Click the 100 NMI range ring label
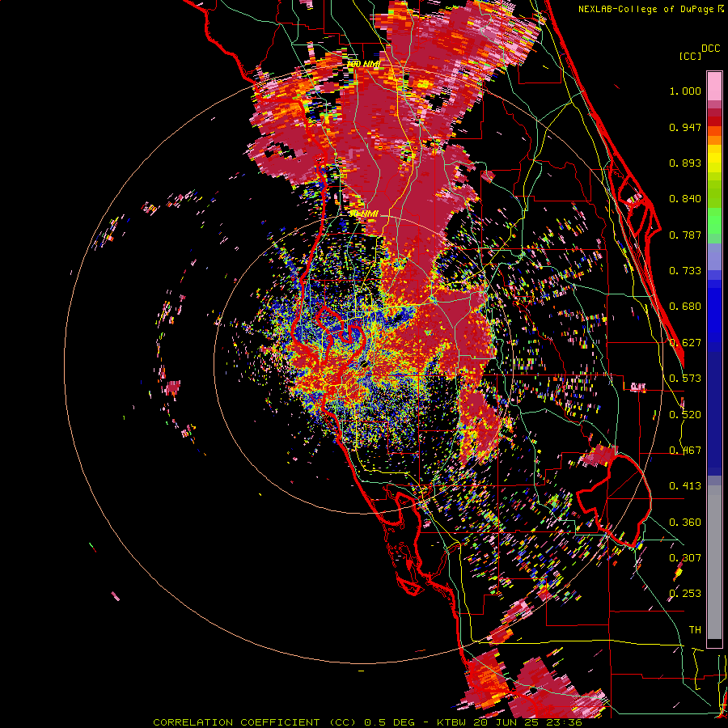This screenshot has height=728, width=728. pyautogui.click(x=363, y=64)
